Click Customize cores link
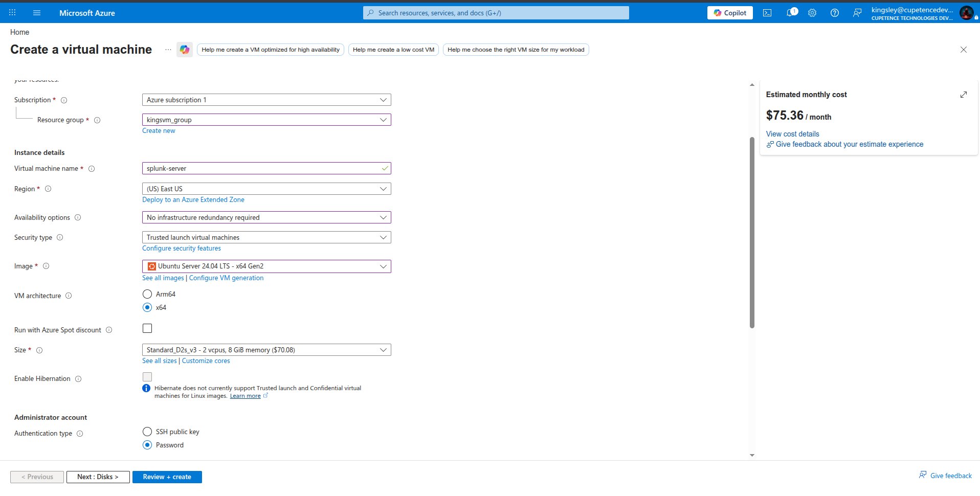The image size is (980, 496). click(206, 361)
